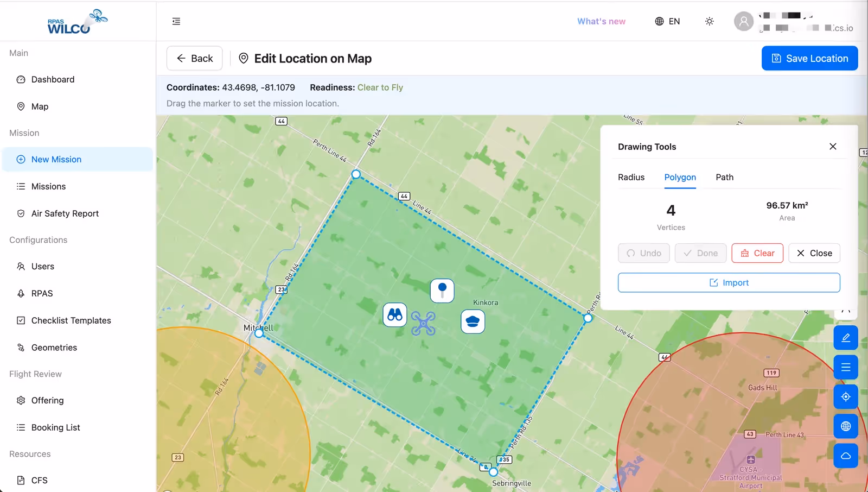The image size is (868, 492).
Task: Click the polygon vertex at Mitchell
Action: point(259,333)
